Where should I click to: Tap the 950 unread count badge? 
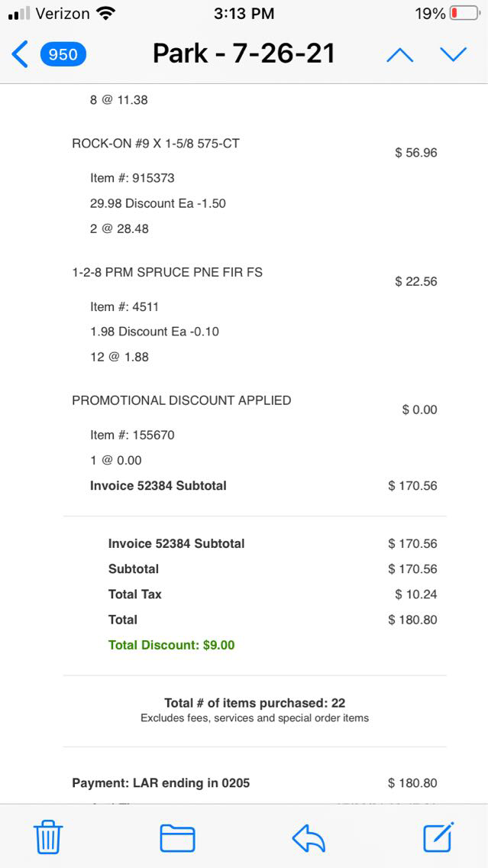(63, 54)
